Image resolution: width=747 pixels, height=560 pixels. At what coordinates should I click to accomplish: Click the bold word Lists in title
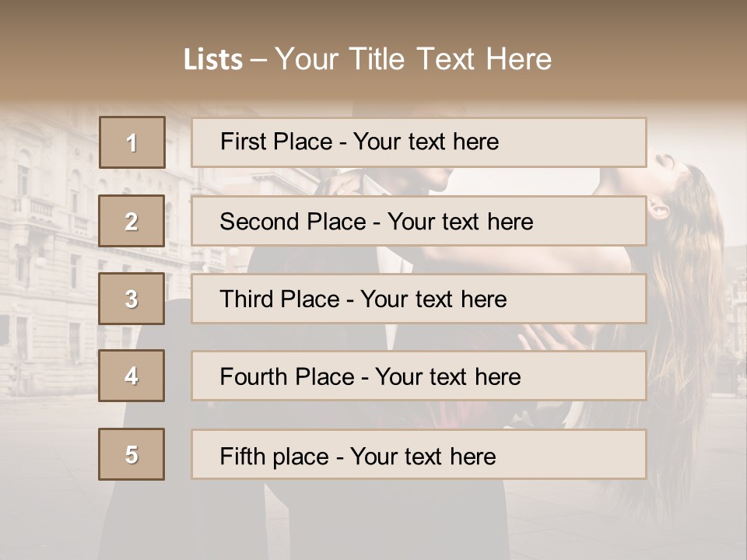click(213, 60)
